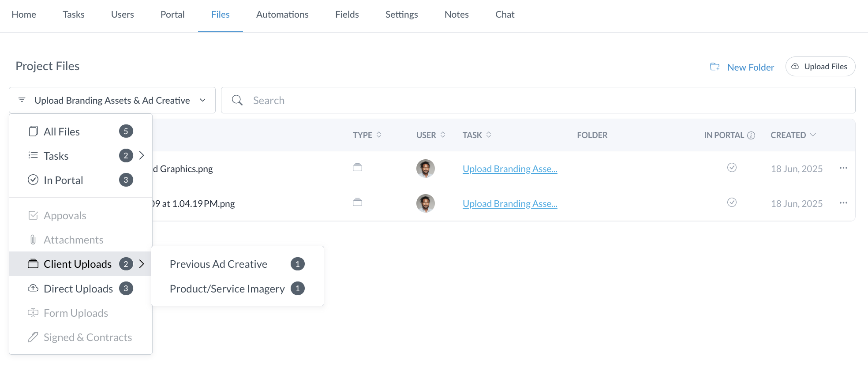Switch to the Automations tab

click(282, 15)
